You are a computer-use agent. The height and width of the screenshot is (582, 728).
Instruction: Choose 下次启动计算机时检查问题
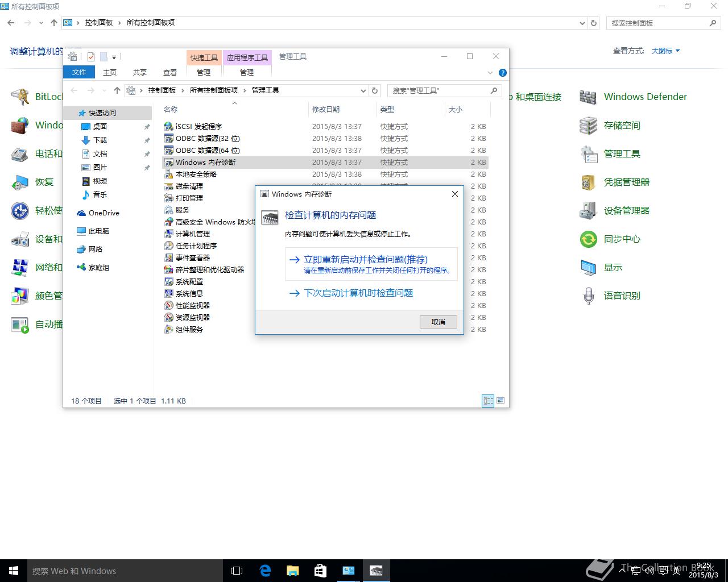358,293
